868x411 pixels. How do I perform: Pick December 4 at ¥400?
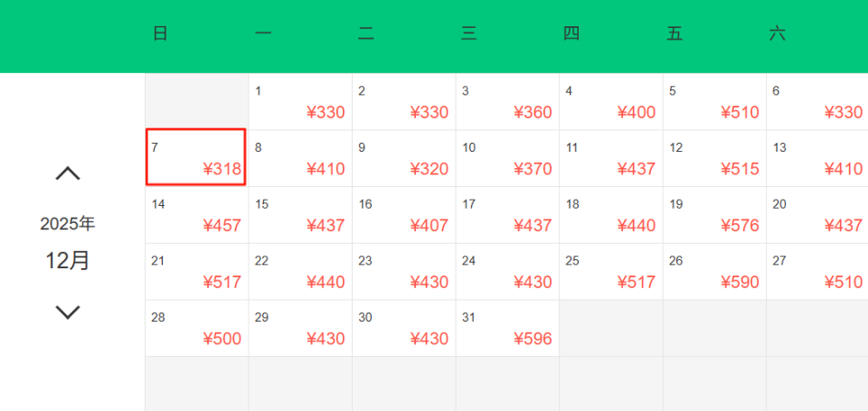(x=610, y=102)
